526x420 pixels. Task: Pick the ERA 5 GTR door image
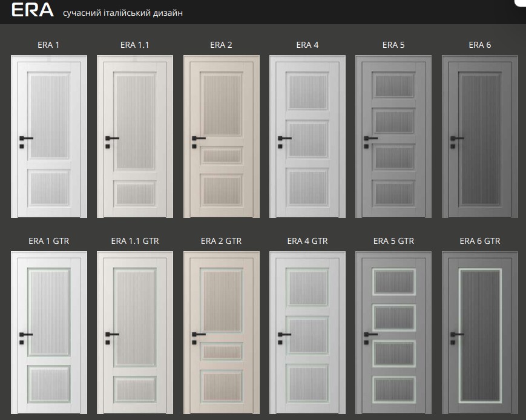tap(394, 333)
